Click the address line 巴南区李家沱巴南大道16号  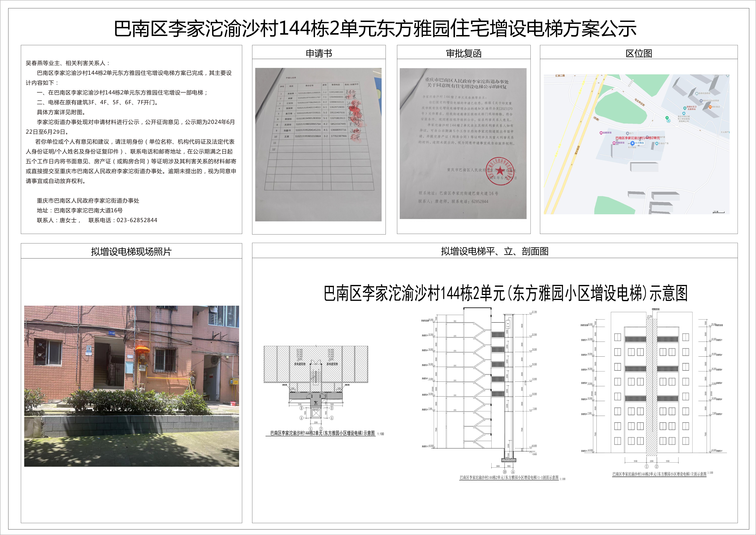click(x=80, y=210)
